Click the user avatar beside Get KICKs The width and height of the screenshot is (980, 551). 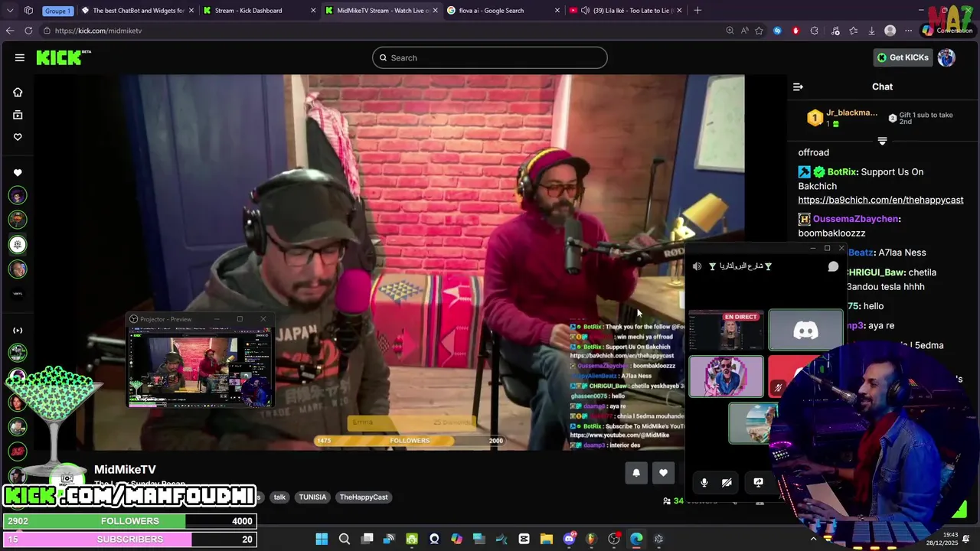(946, 57)
